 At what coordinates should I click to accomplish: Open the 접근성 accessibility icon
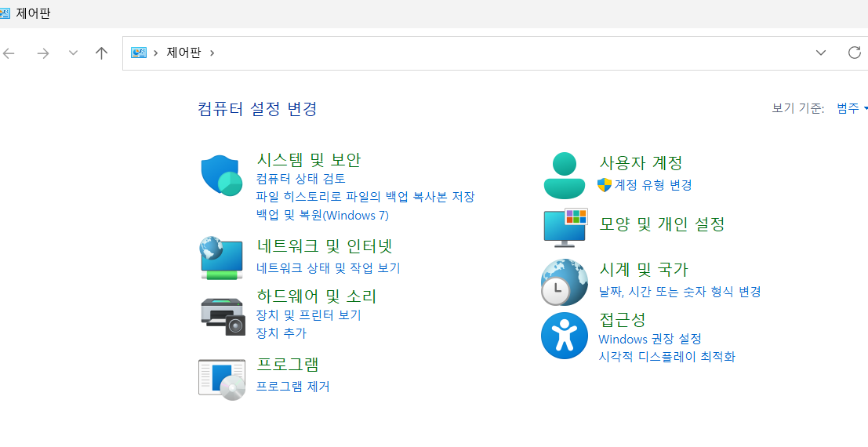(564, 336)
